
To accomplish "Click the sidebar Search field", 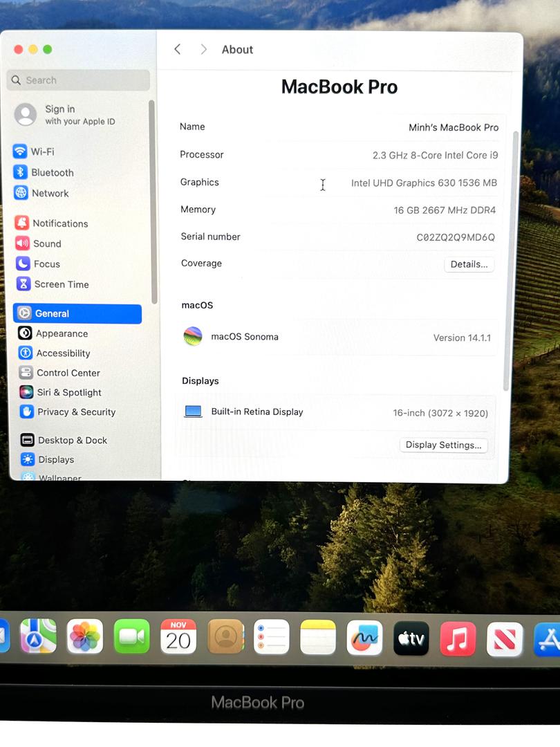I will 78,80.
